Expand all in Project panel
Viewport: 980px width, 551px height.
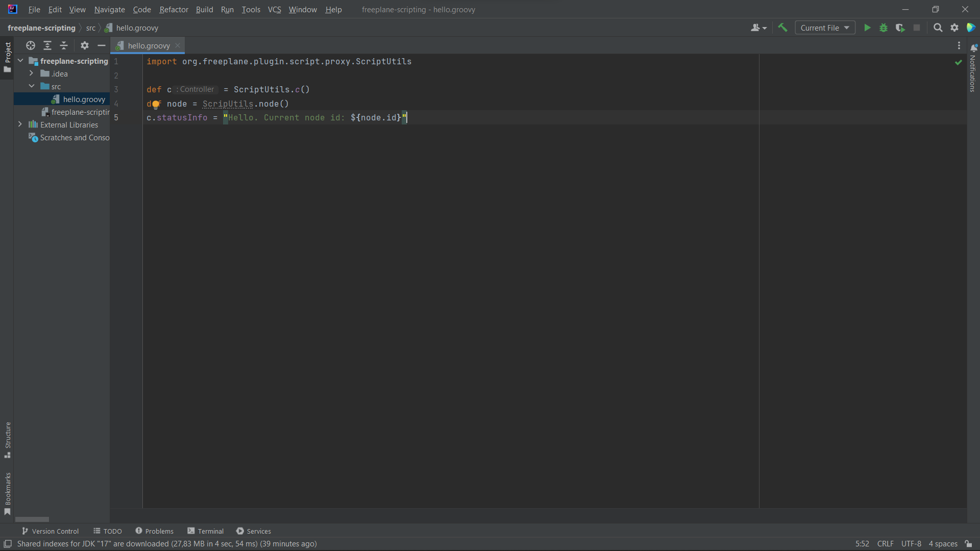tap(47, 45)
